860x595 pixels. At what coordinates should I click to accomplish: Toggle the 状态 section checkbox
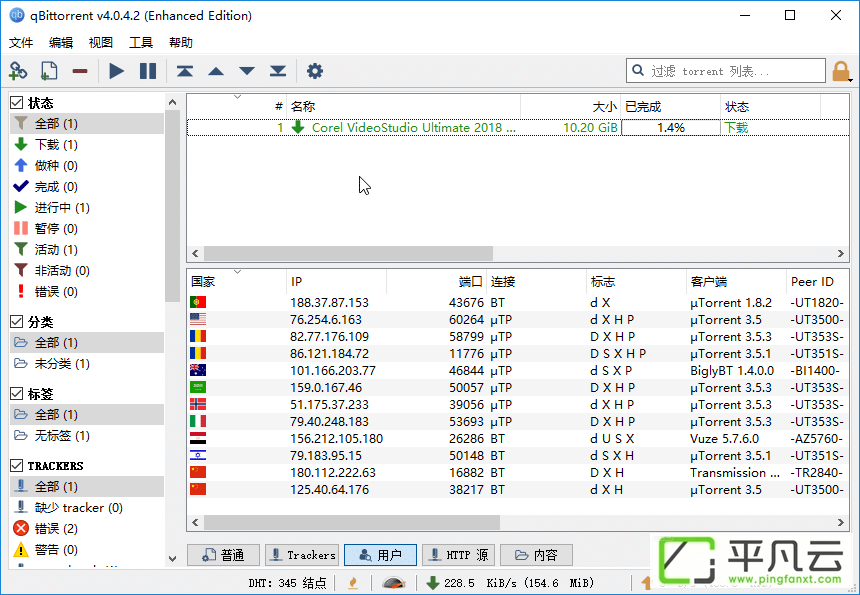click(x=17, y=103)
